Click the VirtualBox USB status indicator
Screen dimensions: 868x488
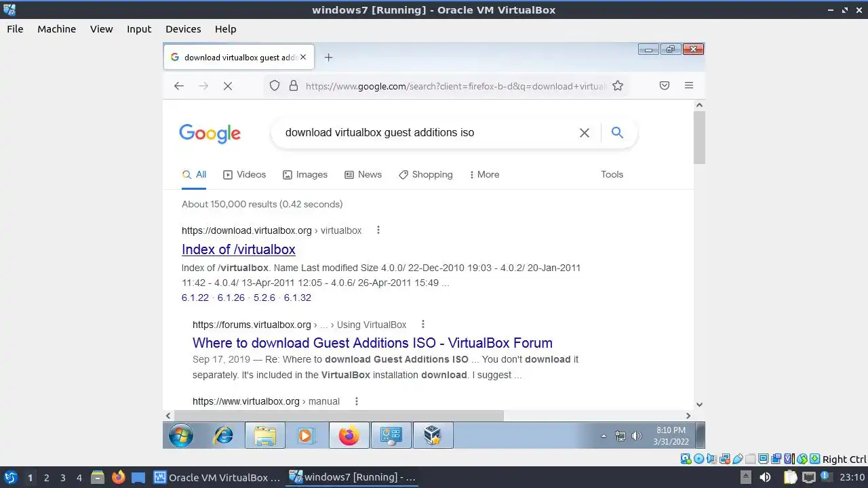click(x=738, y=460)
